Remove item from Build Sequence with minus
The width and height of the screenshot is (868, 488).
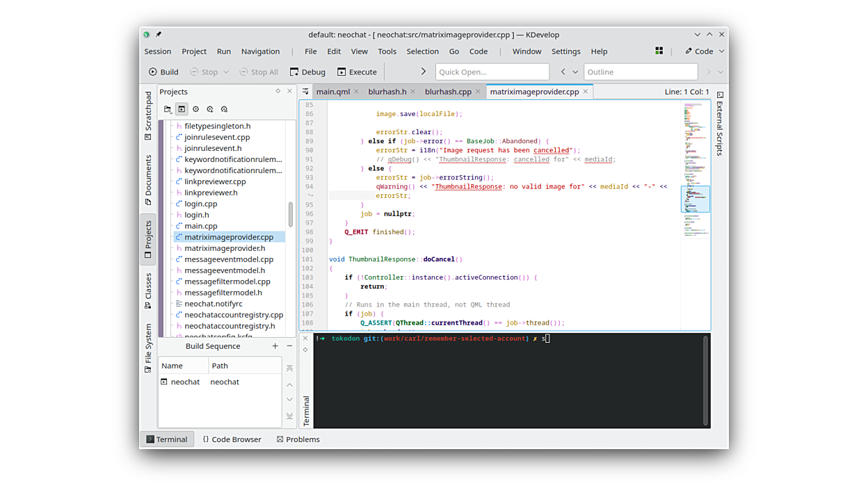pos(290,346)
